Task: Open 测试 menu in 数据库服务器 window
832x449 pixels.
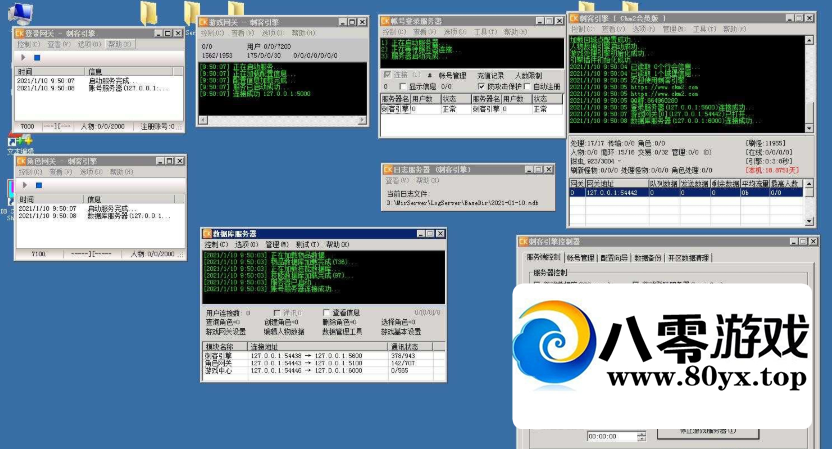Action: (x=307, y=245)
